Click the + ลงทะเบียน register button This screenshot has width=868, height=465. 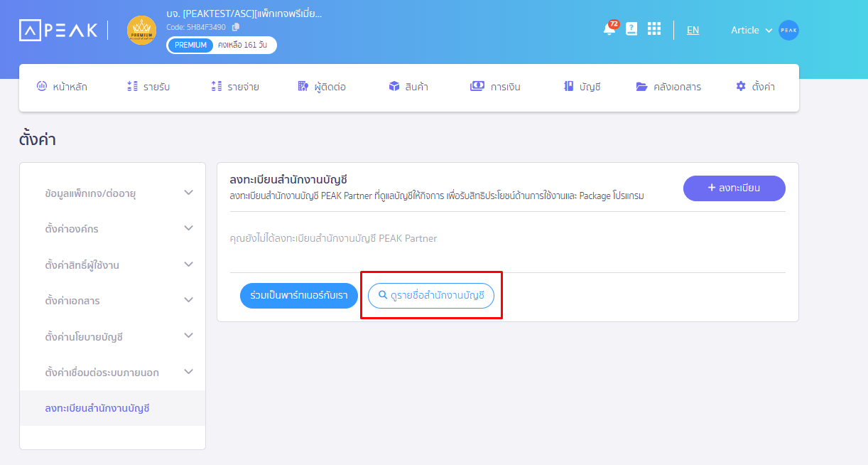[734, 188]
